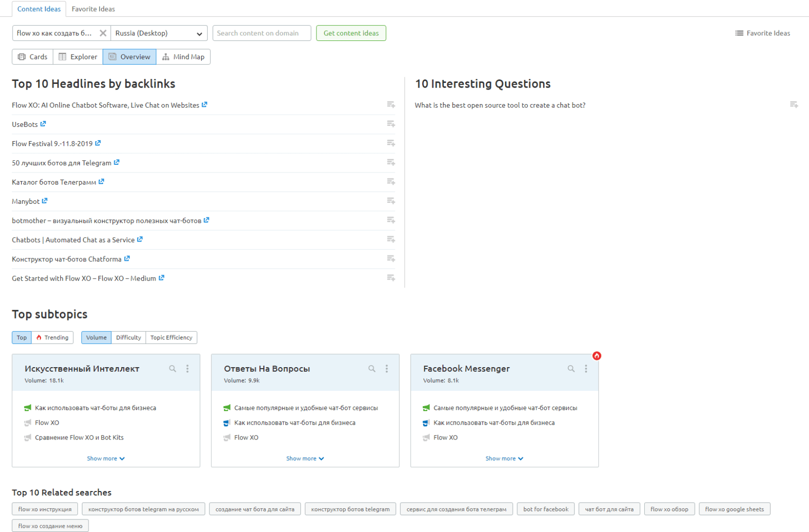Open the Mind Map view
The image size is (809, 532).
coord(183,57)
